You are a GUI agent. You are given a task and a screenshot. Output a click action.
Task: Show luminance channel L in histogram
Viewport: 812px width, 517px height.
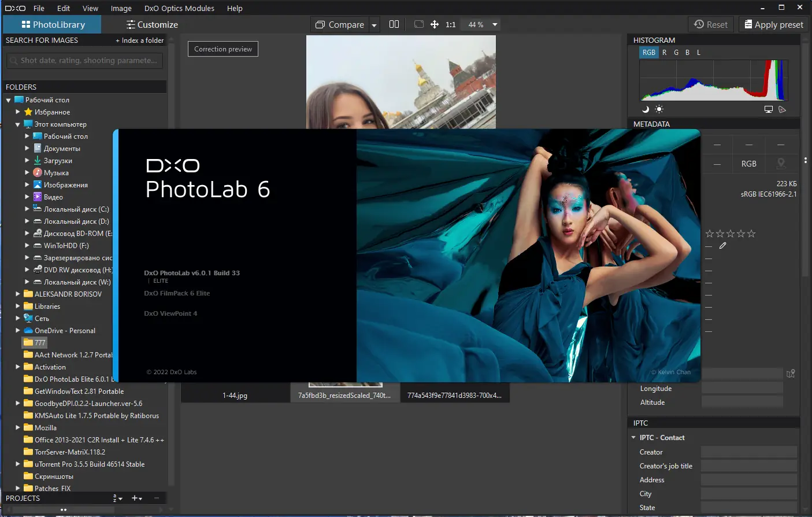coord(699,53)
